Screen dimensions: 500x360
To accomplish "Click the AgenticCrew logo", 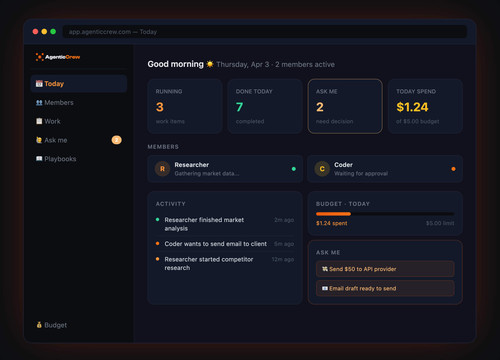I will point(58,57).
